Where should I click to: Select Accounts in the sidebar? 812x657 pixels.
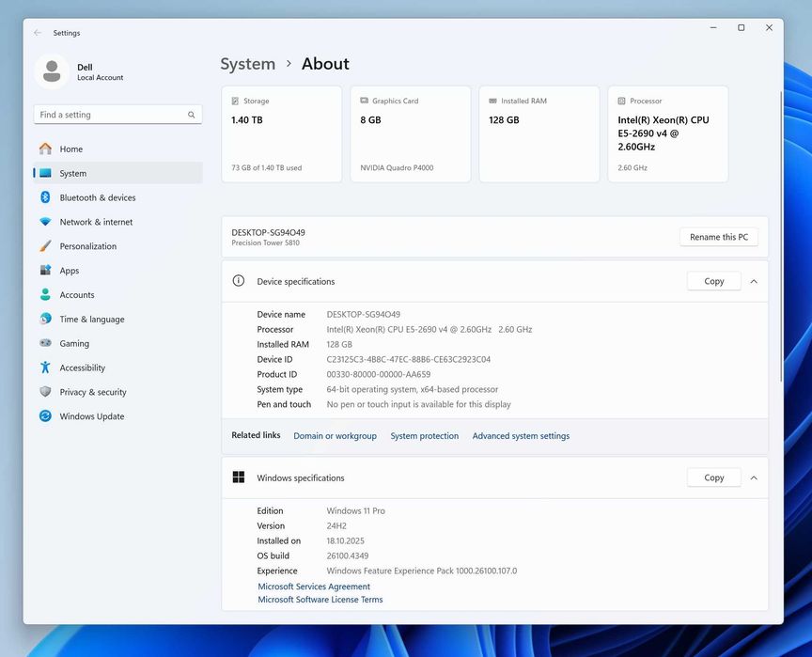[118, 294]
